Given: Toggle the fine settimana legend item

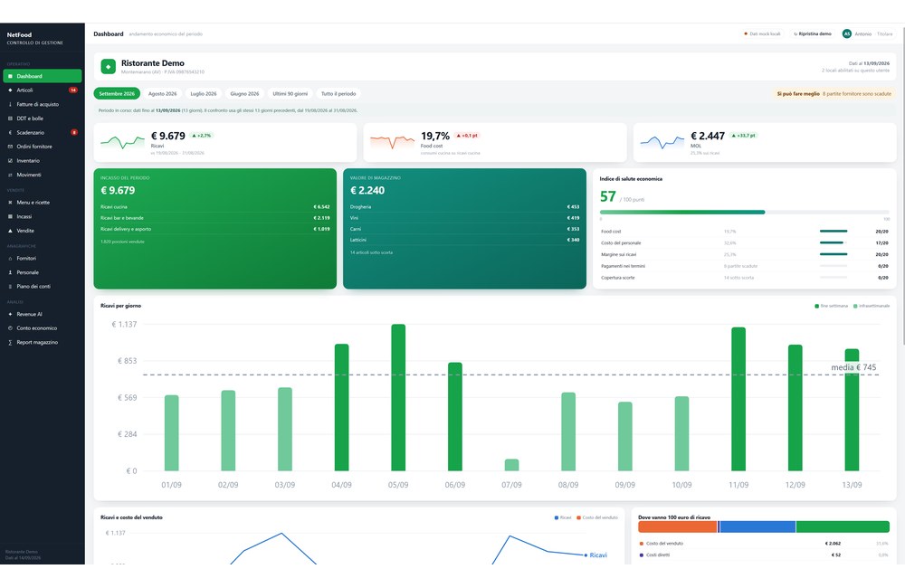Looking at the screenshot, I should 831,306.
